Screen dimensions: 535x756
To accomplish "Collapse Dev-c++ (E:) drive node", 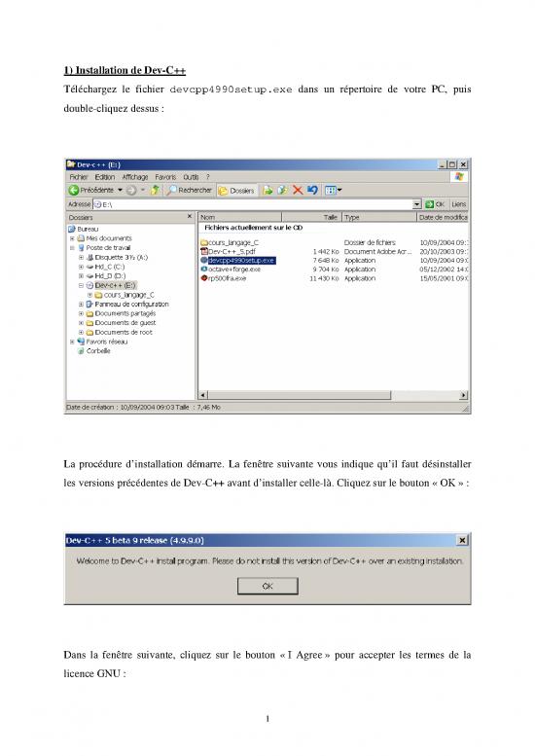I will coord(81,285).
